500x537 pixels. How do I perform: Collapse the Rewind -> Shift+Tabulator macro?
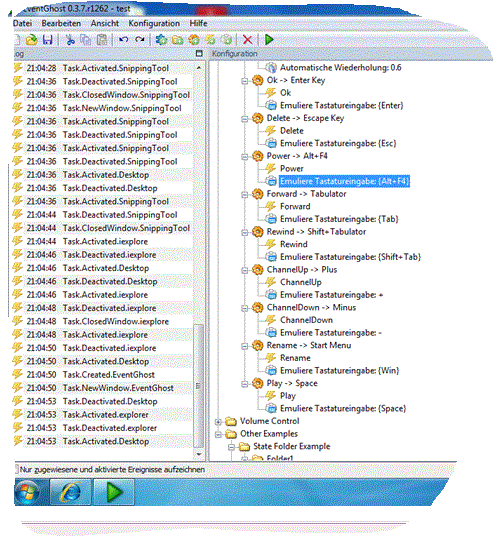[245, 233]
